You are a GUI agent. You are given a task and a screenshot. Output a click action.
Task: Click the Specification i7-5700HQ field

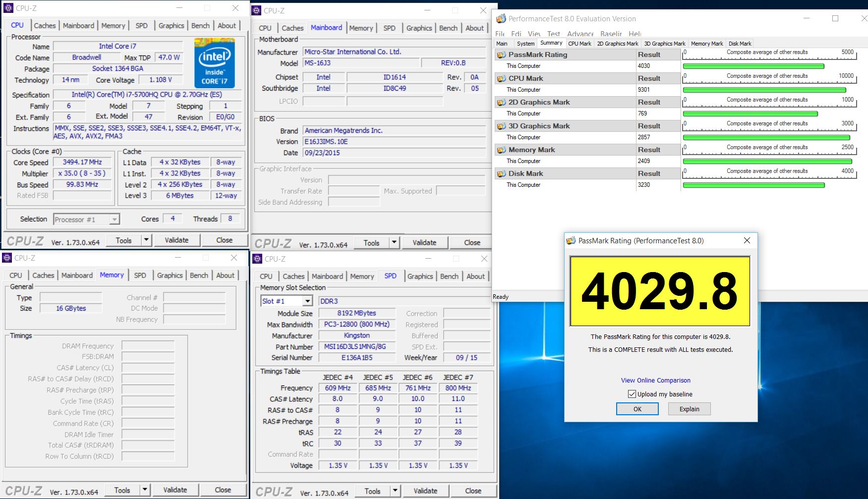(x=147, y=94)
